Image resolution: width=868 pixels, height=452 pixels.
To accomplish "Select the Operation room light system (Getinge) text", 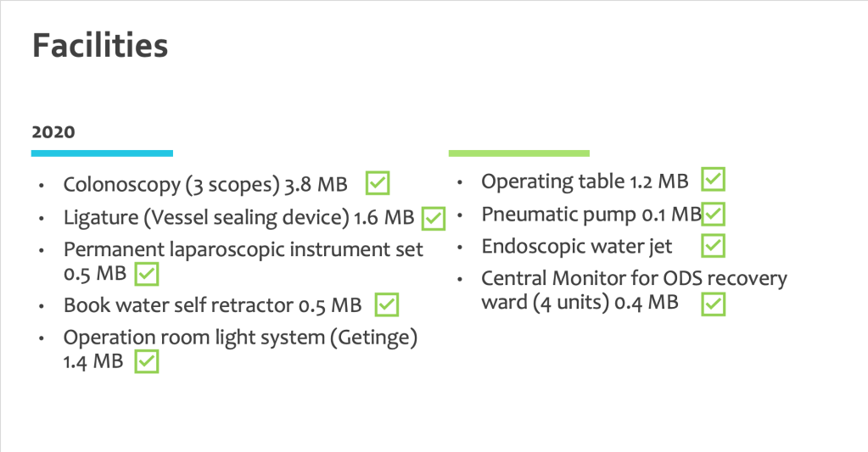I will 240,338.
